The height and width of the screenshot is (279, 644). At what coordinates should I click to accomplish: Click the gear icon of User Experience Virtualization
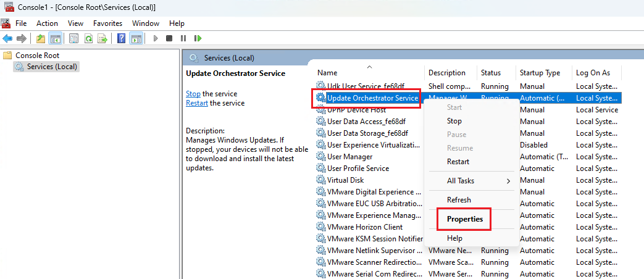(320, 145)
